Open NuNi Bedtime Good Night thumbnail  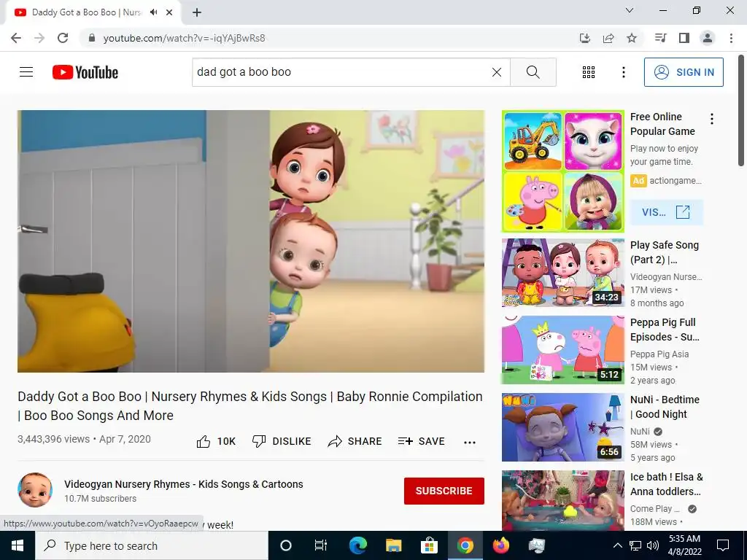[562, 427]
